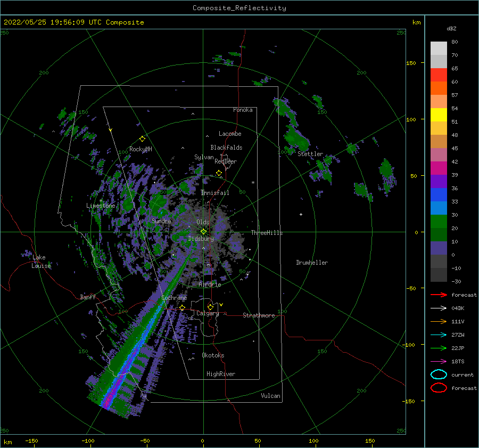Select the Ponoka city label

243,110
